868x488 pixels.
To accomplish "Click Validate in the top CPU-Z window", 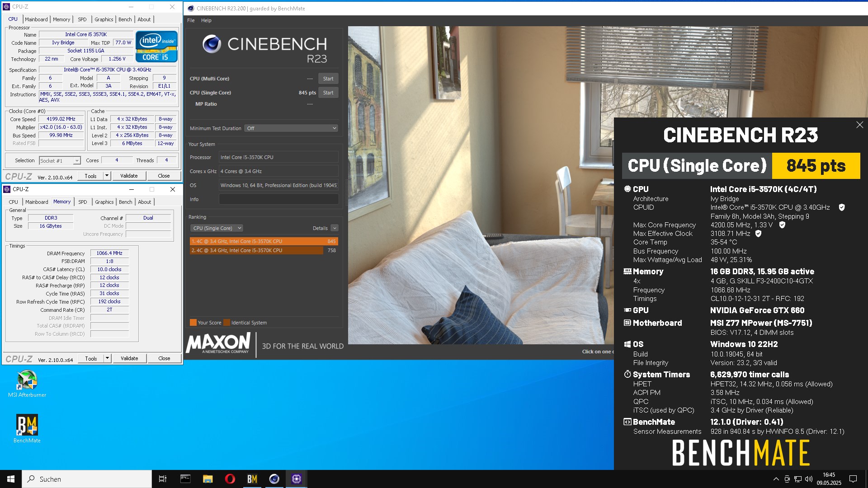I will pyautogui.click(x=129, y=176).
